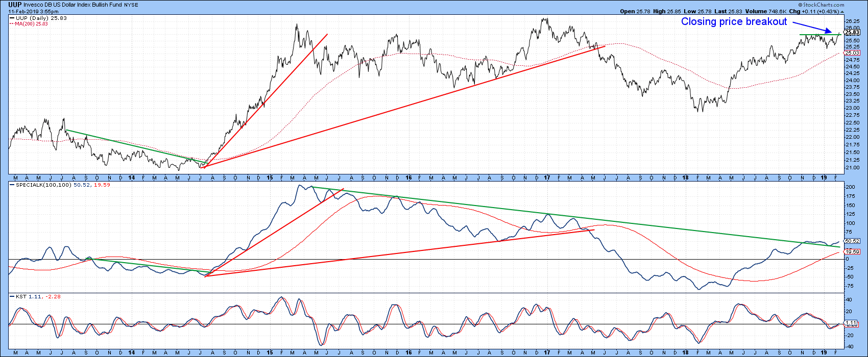Click the KST 1.11, -2.28 legend label
Screen dimensions: 868x357
point(35,296)
